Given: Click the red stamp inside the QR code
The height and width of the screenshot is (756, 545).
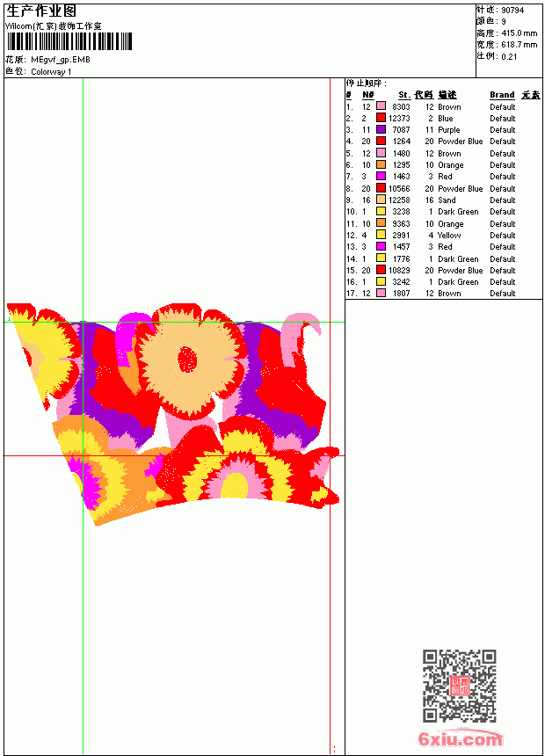Looking at the screenshot, I should click(459, 686).
